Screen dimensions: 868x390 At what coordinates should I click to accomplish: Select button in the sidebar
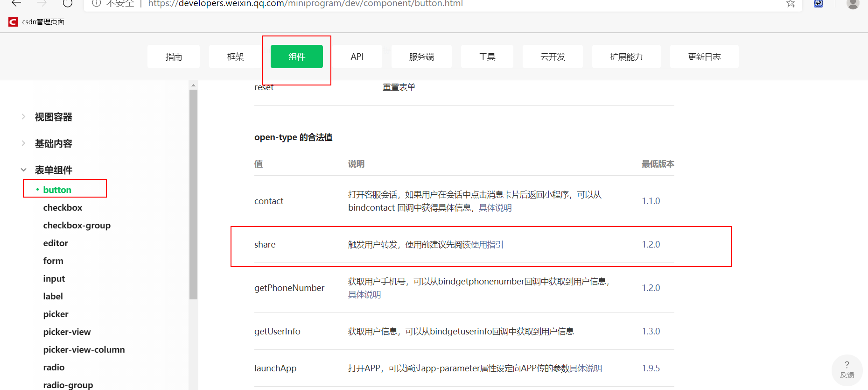57,190
